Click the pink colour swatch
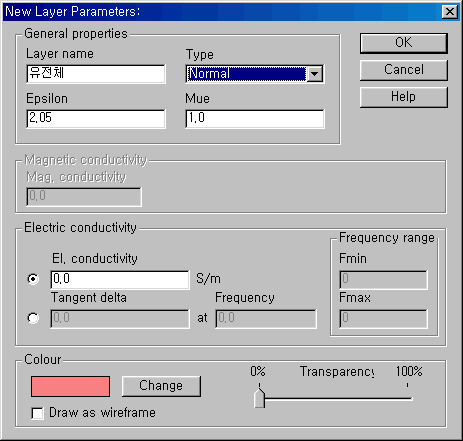The image size is (463, 441). coord(70,386)
